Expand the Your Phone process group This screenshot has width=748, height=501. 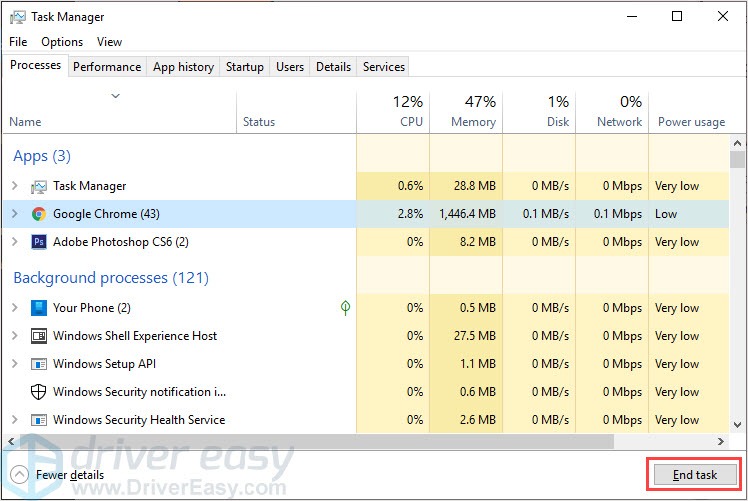14,308
